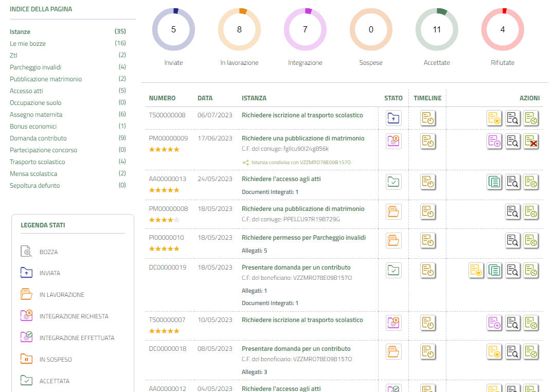Click the green copy documents icon for AA00000013
This screenshot has width=557, height=392.
click(494, 182)
